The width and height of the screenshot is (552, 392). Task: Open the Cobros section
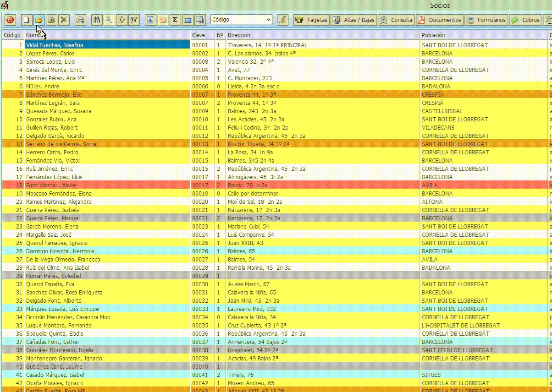tap(525, 20)
